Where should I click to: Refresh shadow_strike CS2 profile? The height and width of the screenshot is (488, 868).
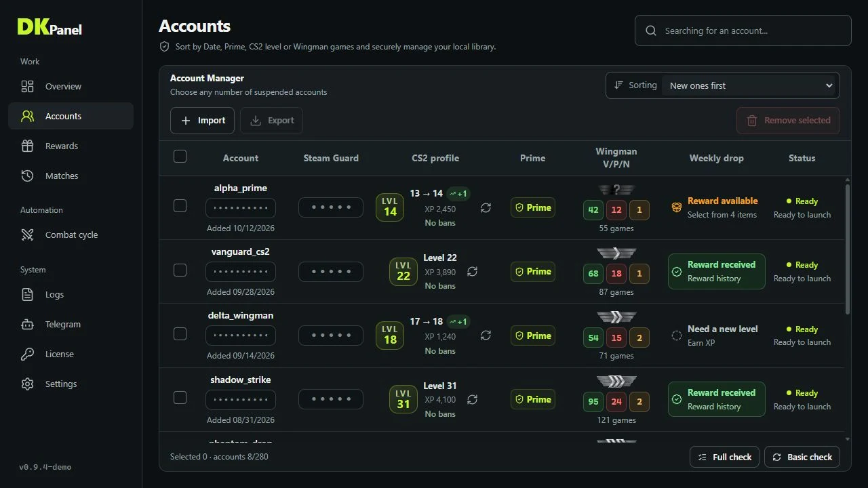point(472,399)
